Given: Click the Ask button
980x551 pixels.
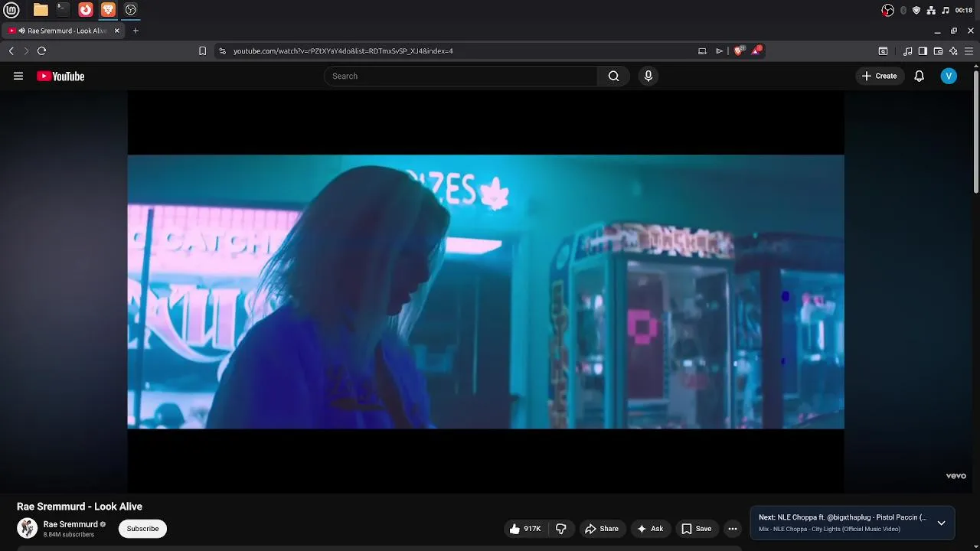Looking at the screenshot, I should click(x=650, y=529).
